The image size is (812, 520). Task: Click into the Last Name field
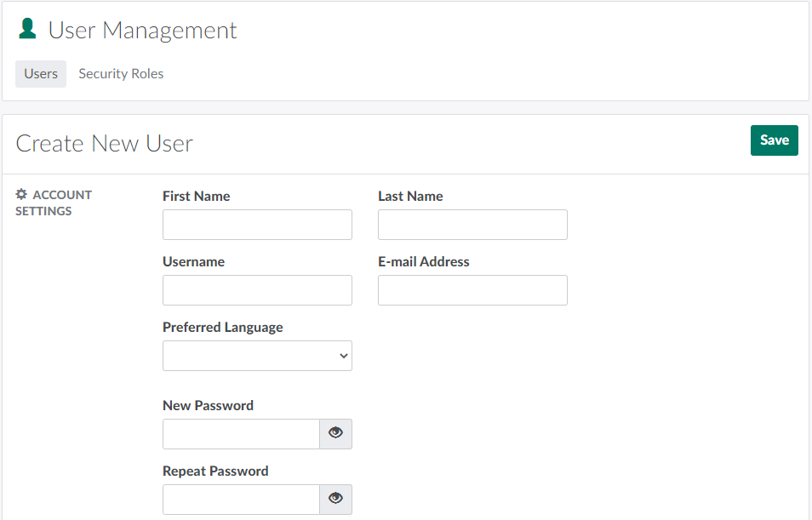tap(472, 225)
